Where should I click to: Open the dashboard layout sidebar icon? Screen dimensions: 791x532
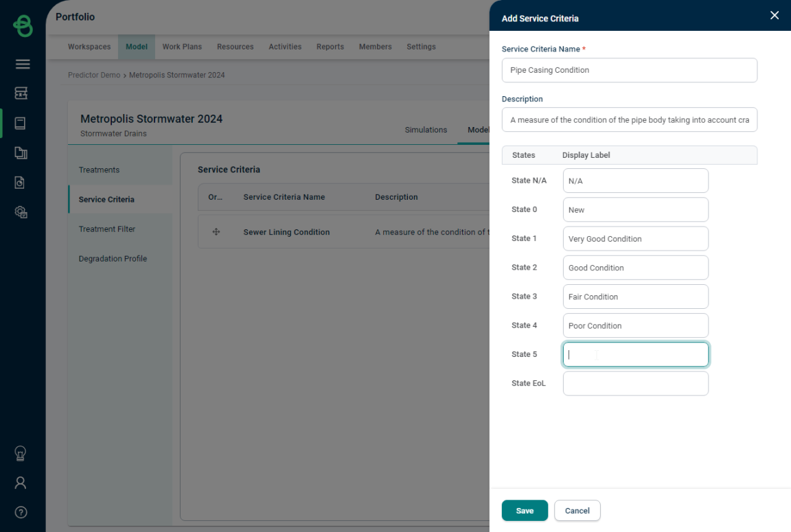21,93
